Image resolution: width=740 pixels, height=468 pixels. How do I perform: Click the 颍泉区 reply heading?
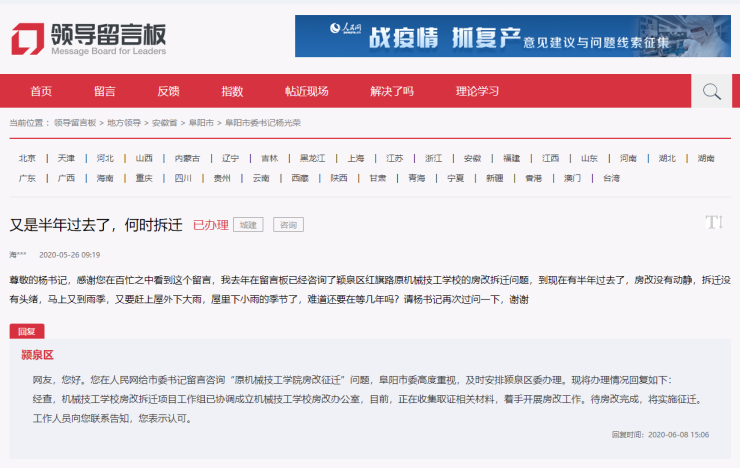coord(37,355)
